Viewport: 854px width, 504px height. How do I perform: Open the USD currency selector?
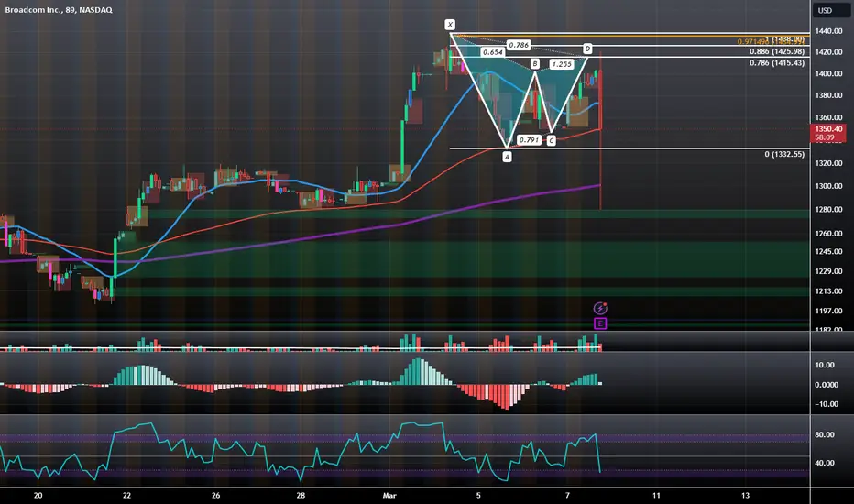point(825,10)
